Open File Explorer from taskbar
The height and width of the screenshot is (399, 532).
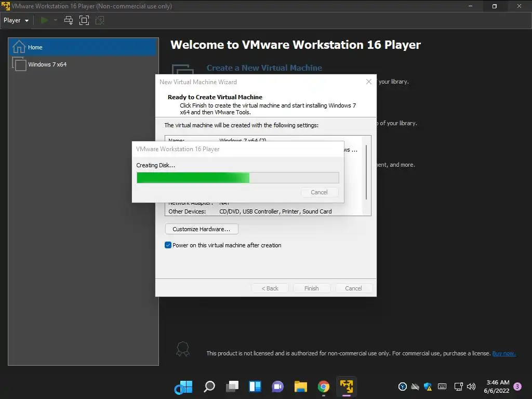[x=301, y=387]
